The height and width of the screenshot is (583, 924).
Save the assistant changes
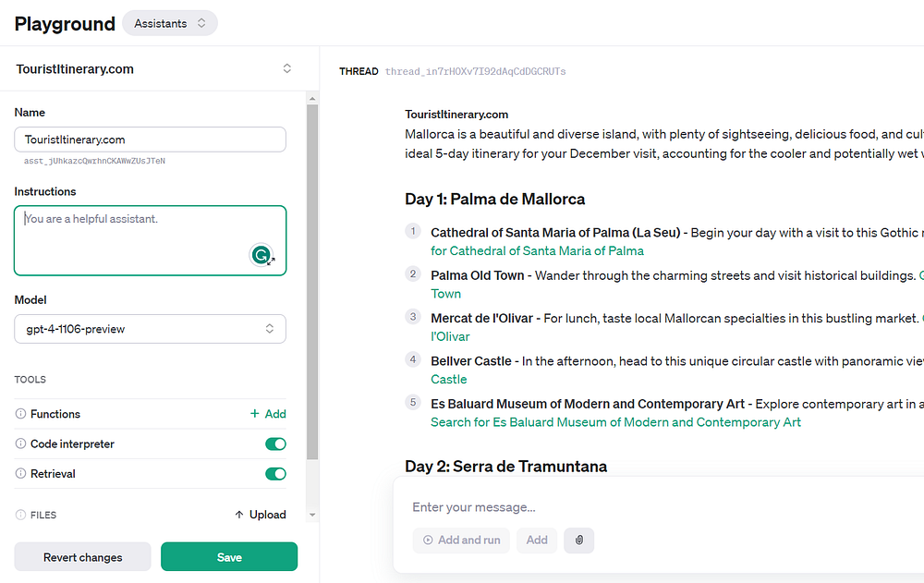click(229, 557)
